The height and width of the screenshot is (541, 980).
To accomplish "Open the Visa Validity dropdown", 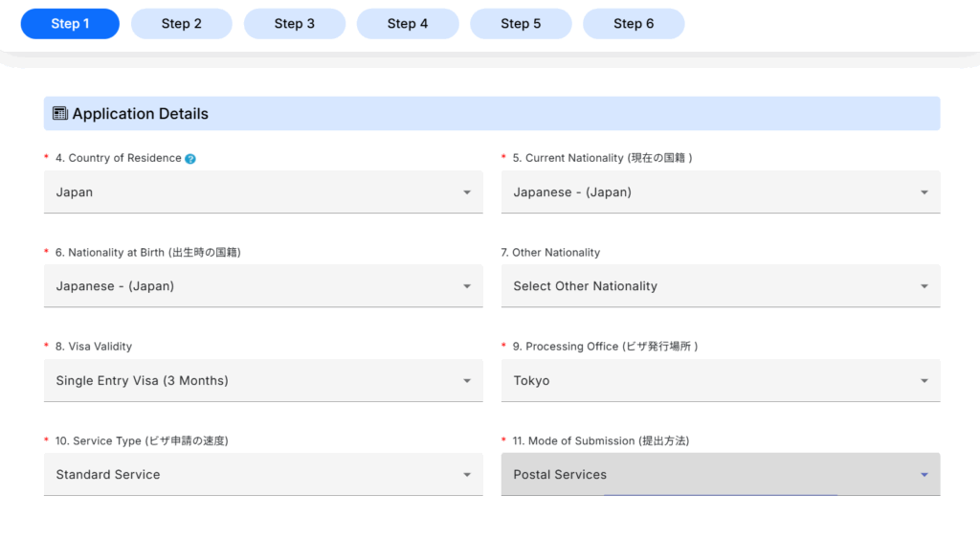I will [x=263, y=381].
